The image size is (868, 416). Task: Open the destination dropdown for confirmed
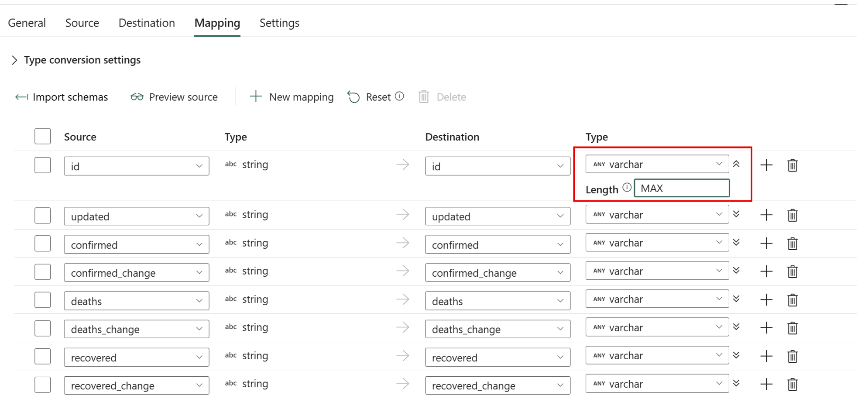pos(561,245)
